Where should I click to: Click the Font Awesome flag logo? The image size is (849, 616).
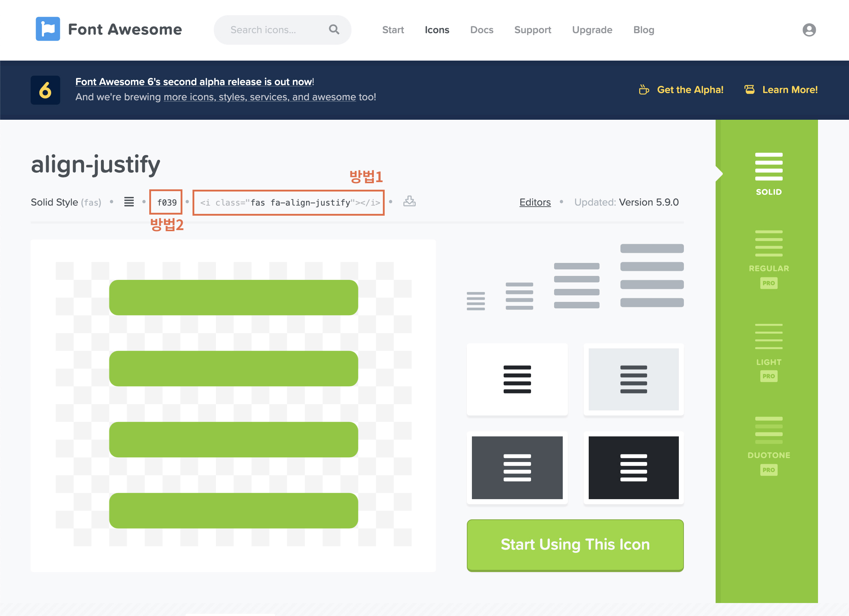point(48,29)
